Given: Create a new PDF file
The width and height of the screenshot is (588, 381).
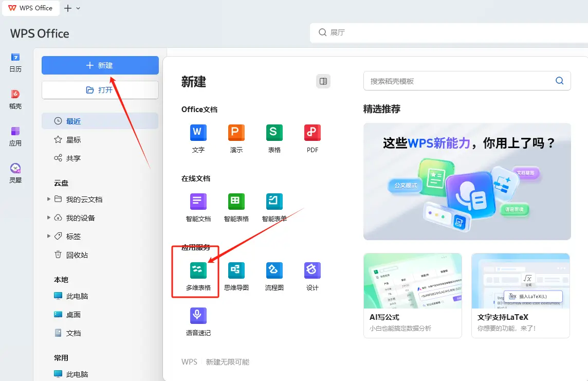Looking at the screenshot, I should (x=313, y=139).
